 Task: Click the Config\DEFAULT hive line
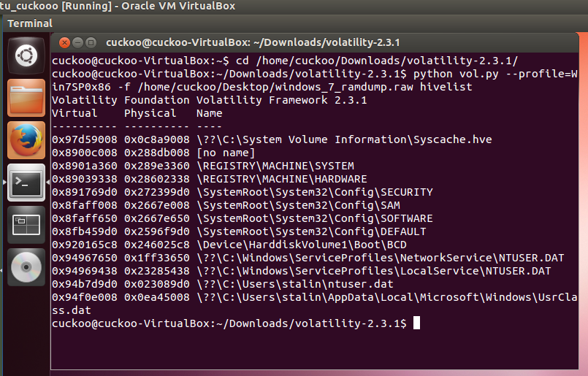[x=239, y=231]
